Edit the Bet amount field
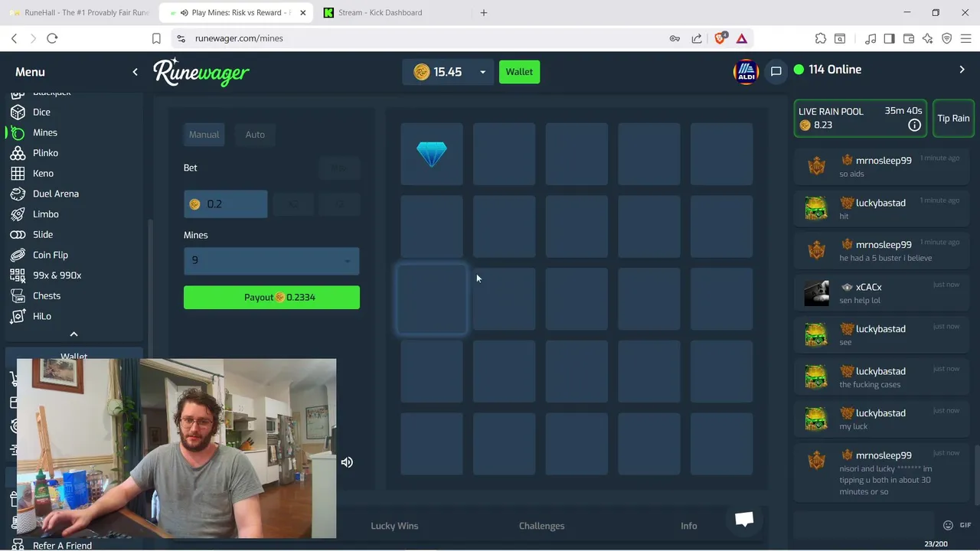The width and height of the screenshot is (980, 551). pos(226,204)
